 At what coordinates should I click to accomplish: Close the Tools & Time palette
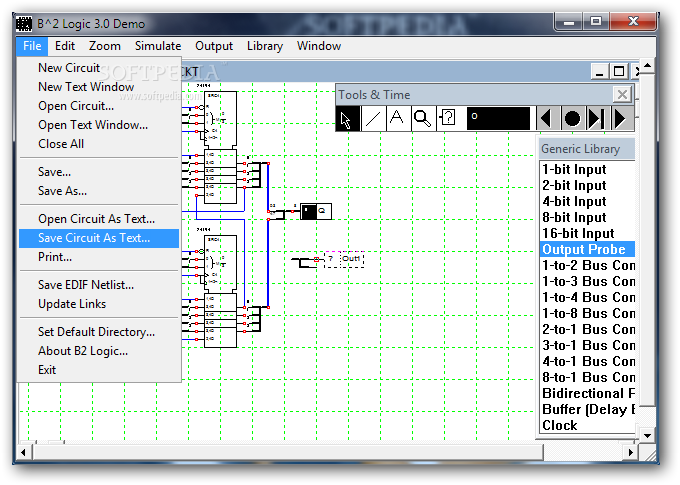pyautogui.click(x=622, y=94)
